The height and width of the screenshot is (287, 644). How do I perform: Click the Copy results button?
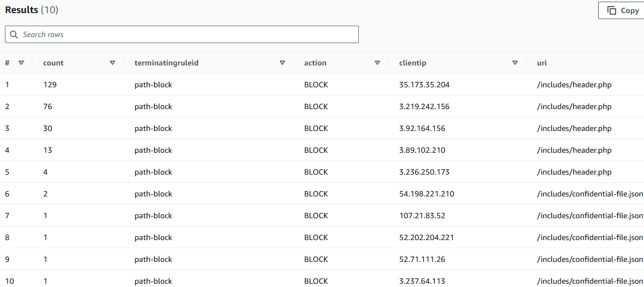coord(623,10)
